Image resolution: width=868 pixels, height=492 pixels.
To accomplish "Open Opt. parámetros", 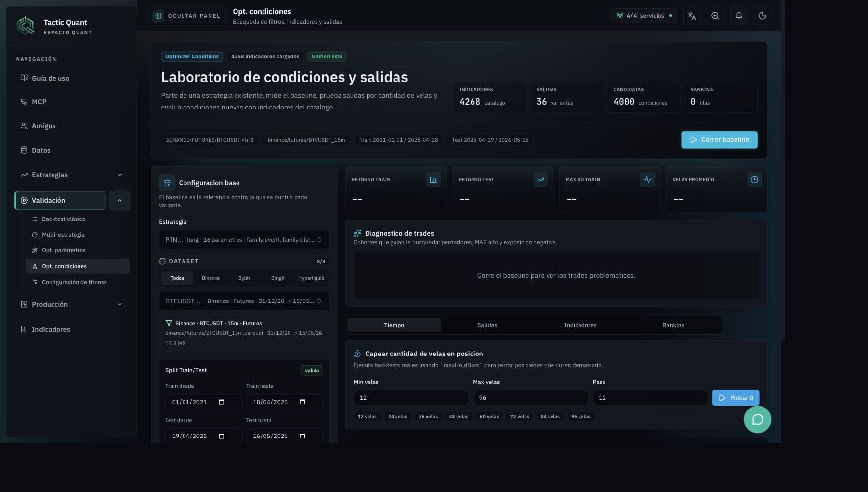I will click(78, 250).
